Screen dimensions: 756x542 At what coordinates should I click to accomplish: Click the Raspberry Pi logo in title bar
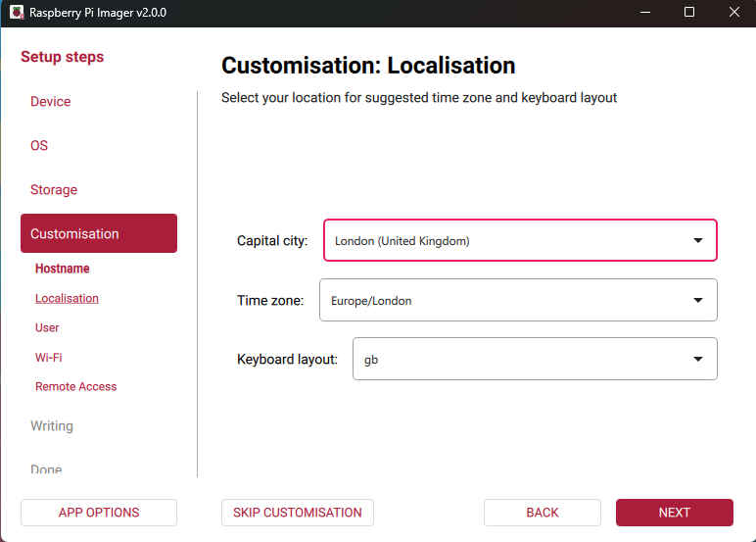(x=17, y=12)
